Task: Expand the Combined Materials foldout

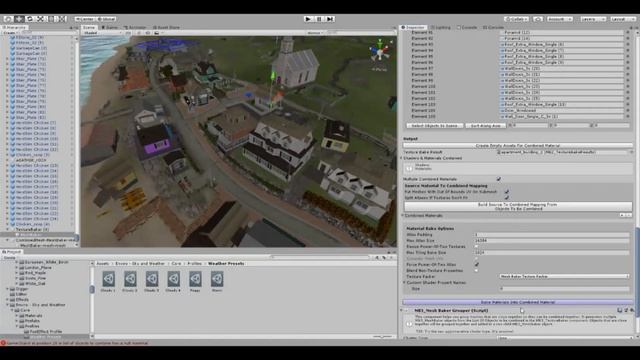Action: point(402,216)
